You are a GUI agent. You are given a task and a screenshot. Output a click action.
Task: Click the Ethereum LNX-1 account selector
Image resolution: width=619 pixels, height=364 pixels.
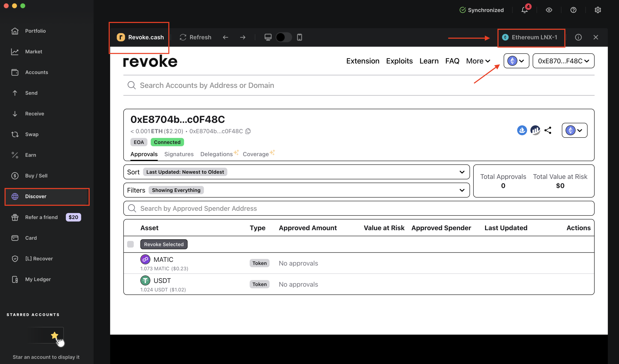531,37
